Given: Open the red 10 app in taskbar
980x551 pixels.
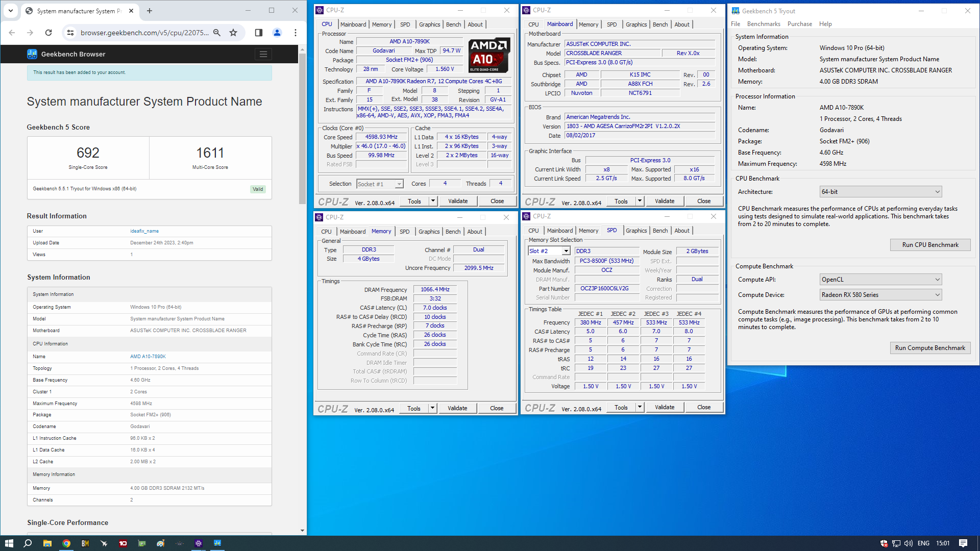Looking at the screenshot, I should (x=123, y=543).
